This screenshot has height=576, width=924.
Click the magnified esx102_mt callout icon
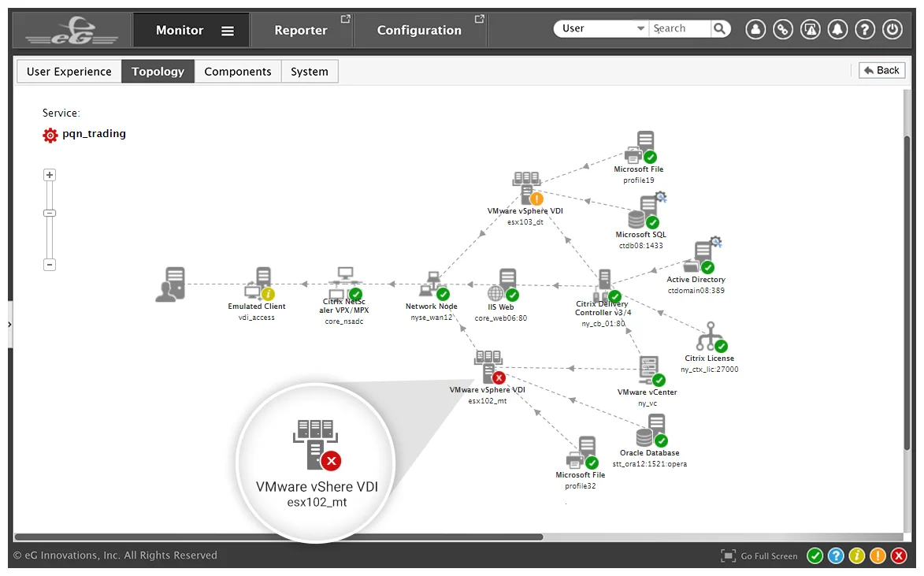click(x=317, y=444)
